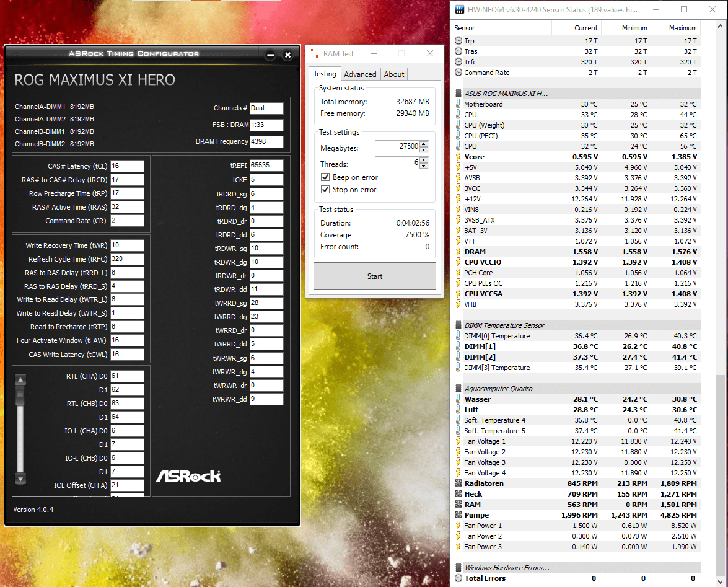Click HWiNFO vertical scrollbar down arrow
The image size is (728, 587).
[x=720, y=581]
